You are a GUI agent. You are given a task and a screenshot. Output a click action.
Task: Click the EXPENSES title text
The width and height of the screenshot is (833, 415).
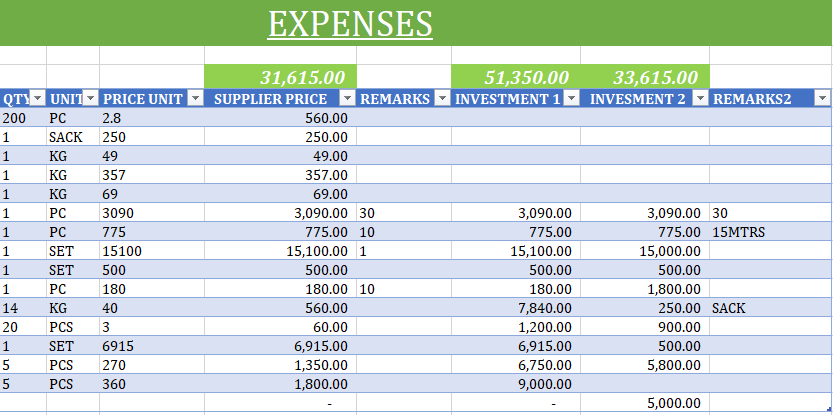pos(350,23)
